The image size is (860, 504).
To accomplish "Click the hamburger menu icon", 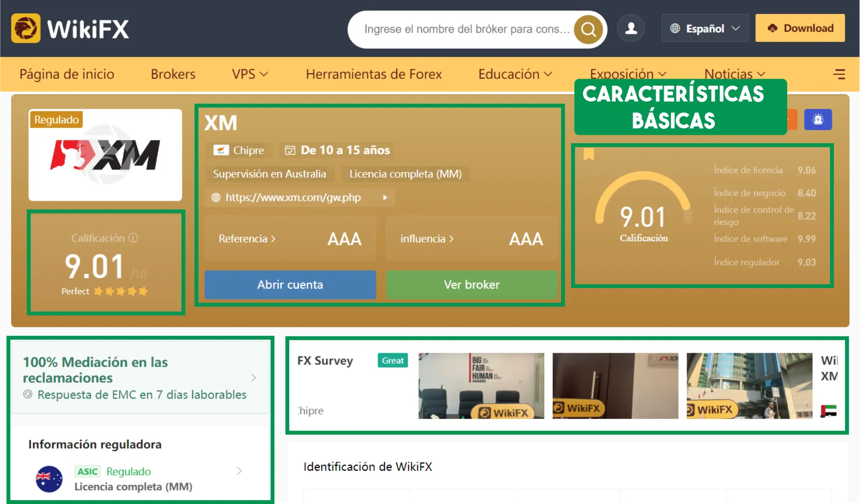I will (839, 74).
